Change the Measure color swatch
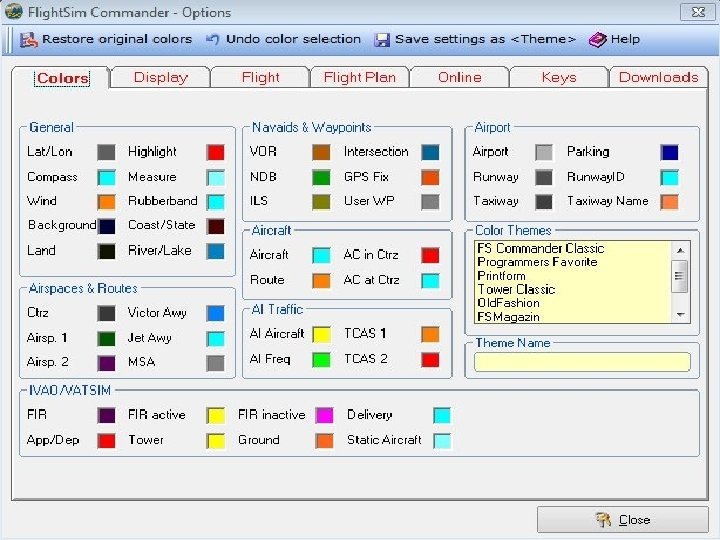720x540 pixels. pyautogui.click(x=215, y=178)
